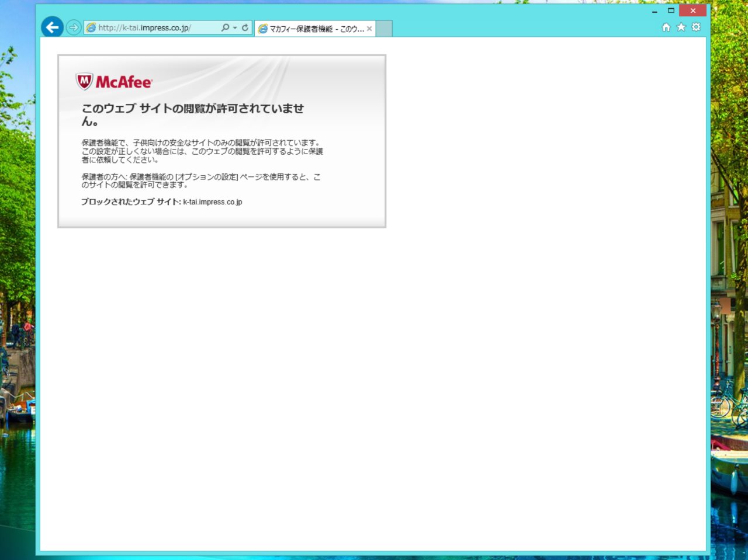Click the このウェブ サイトの閲覧が許可されていません heading
Image resolution: width=748 pixels, height=560 pixels.
(x=192, y=109)
